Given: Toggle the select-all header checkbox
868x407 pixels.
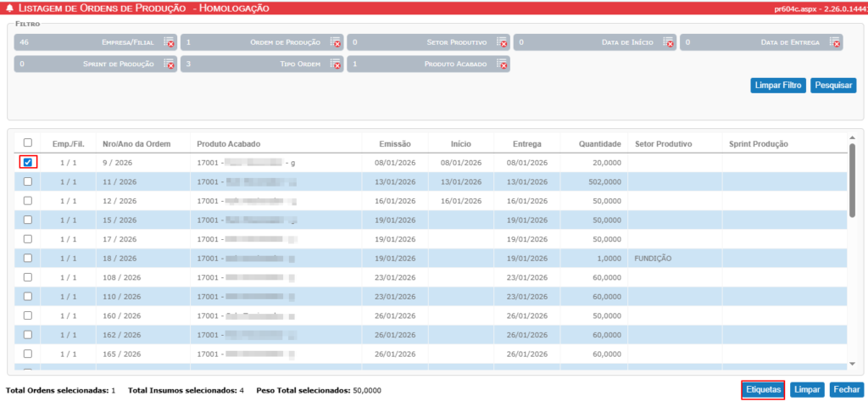Looking at the screenshot, I should pyautogui.click(x=28, y=142).
